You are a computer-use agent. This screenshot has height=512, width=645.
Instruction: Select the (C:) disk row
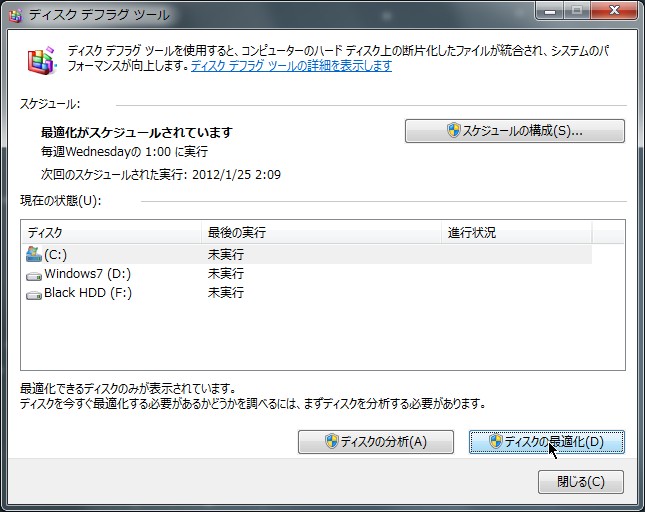[x=55, y=254]
